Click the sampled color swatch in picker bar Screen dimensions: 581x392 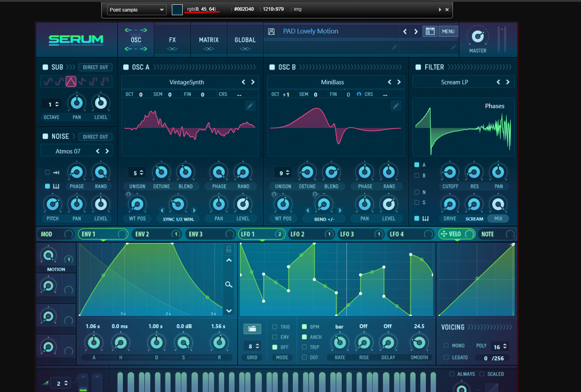177,10
